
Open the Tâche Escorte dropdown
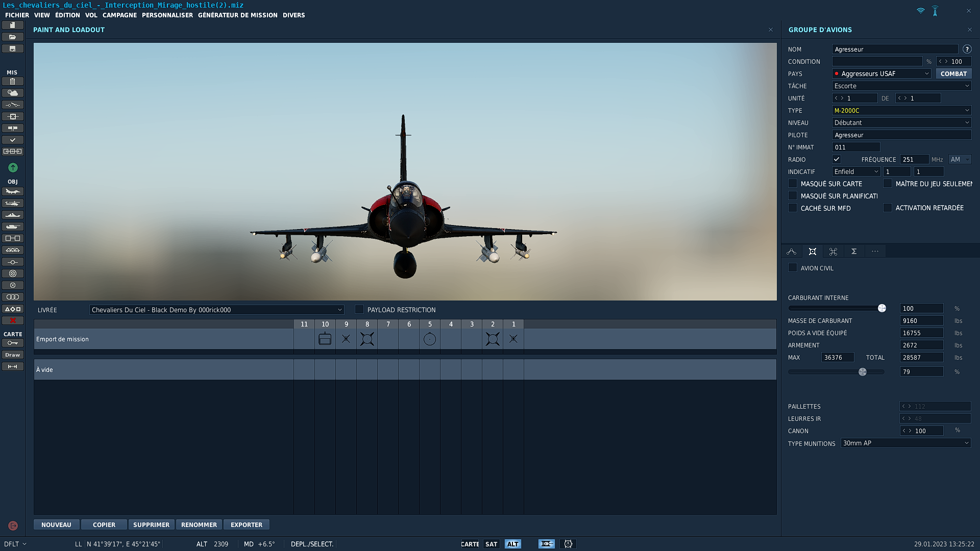pyautogui.click(x=901, y=86)
